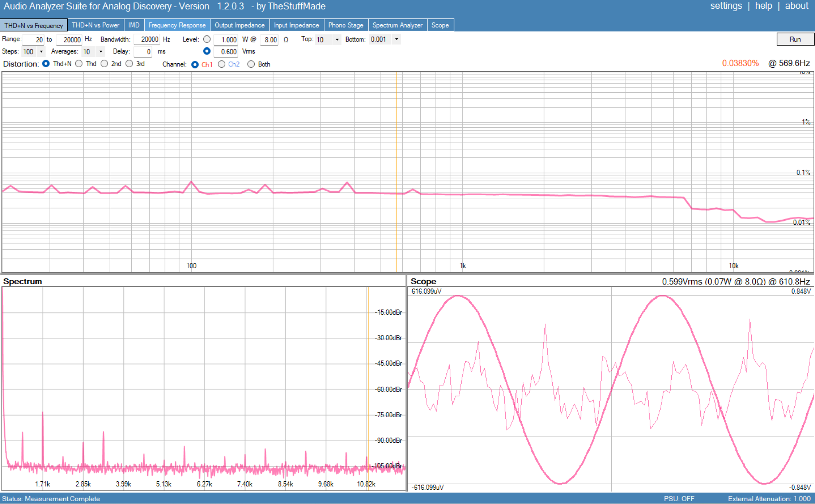Expand the Averages dropdown

click(x=101, y=52)
